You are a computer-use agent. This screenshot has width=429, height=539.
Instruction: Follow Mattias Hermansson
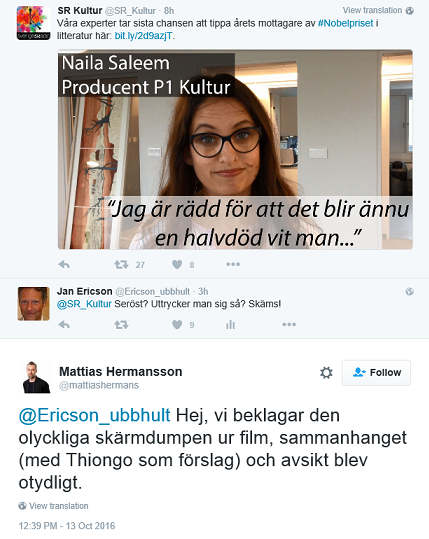pyautogui.click(x=376, y=373)
